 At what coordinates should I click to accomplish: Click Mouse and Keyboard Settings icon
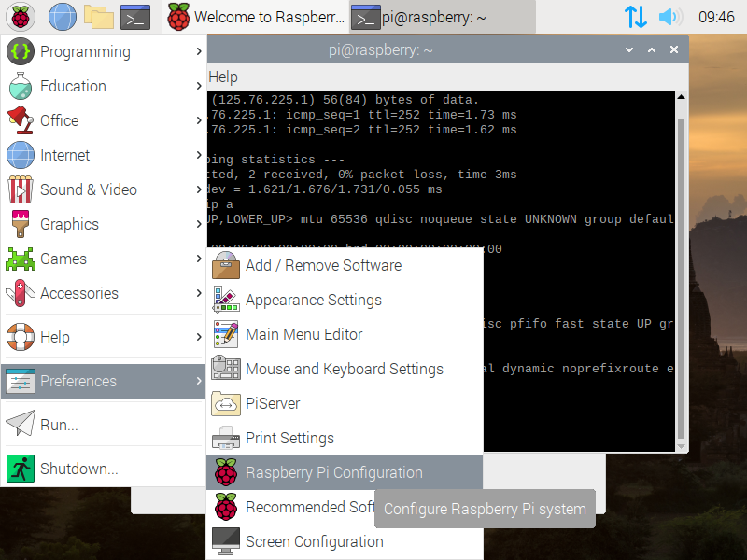(226, 368)
